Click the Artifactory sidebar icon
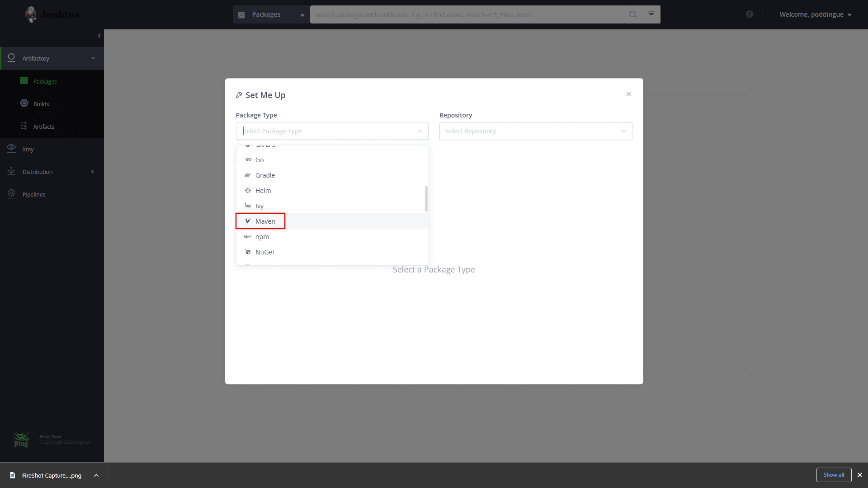 pos(12,58)
